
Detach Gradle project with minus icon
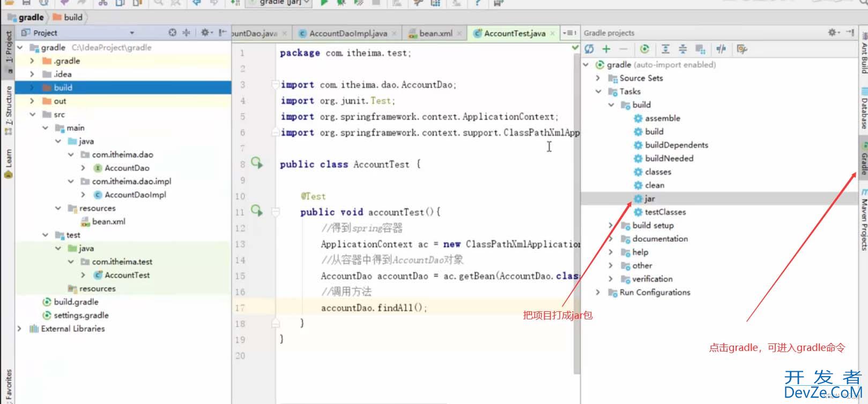[623, 49]
